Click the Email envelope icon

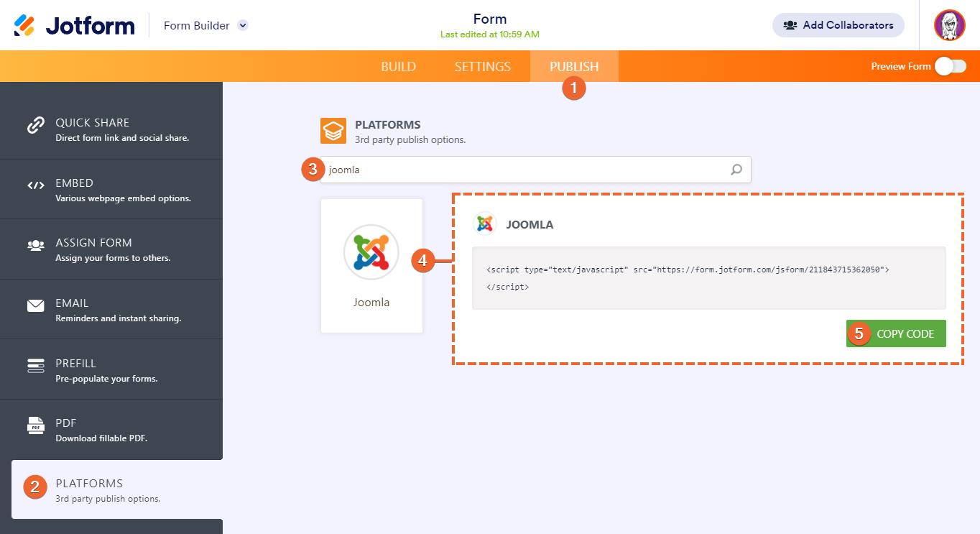click(36, 305)
